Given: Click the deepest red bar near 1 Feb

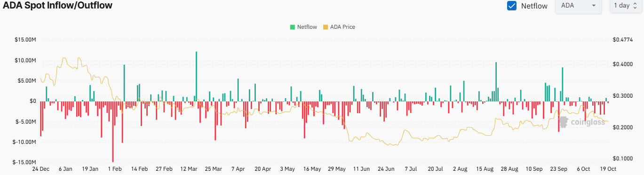Looking at the screenshot, I should click(x=112, y=132).
